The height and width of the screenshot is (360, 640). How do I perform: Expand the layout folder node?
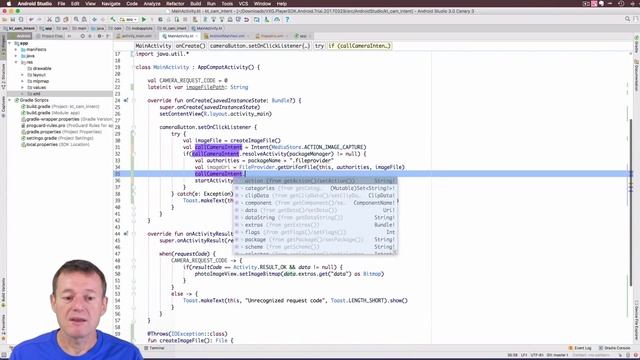[22, 75]
